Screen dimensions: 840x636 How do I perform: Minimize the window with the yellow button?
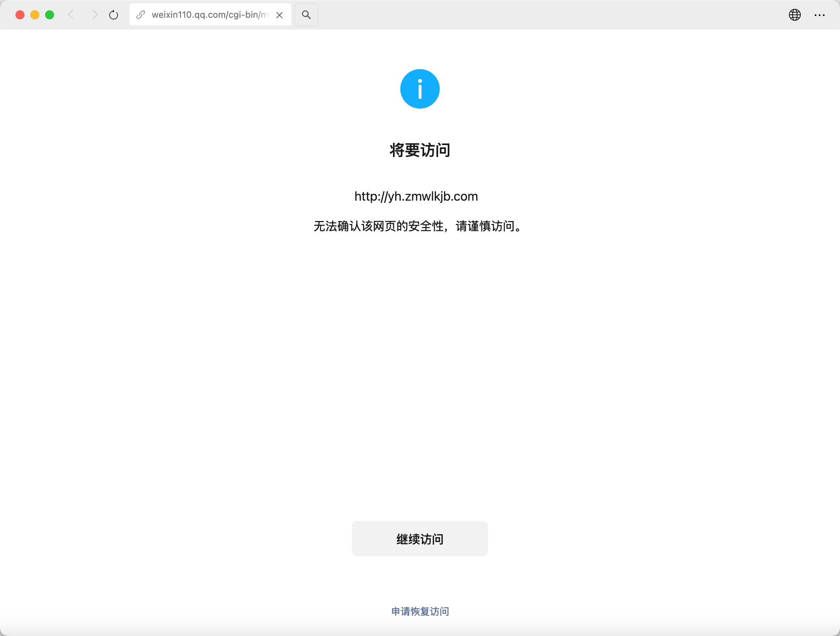coord(34,15)
